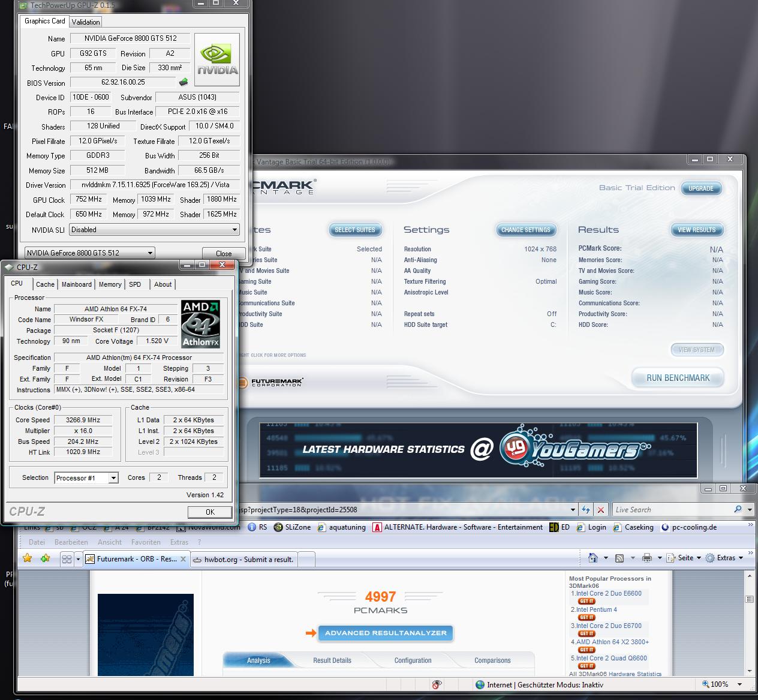The height and width of the screenshot is (700, 758).
Task: Click the Add to Favorites icon
Action: [46, 558]
